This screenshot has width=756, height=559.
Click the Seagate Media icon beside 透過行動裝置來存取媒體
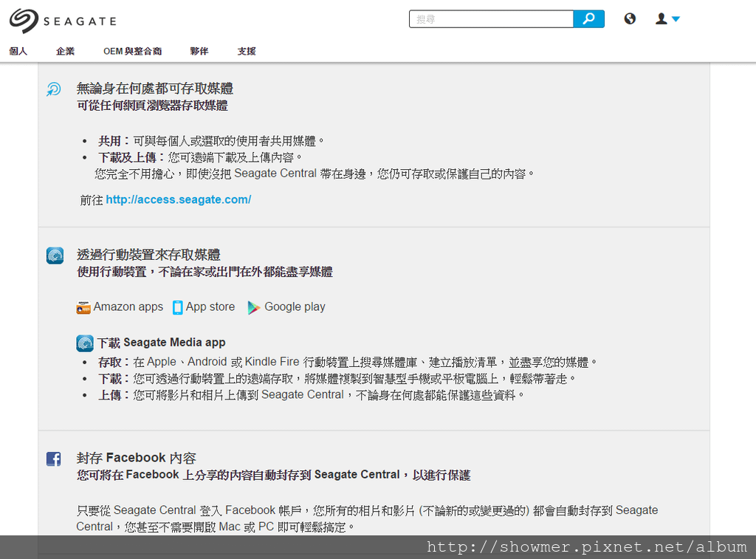click(x=55, y=256)
